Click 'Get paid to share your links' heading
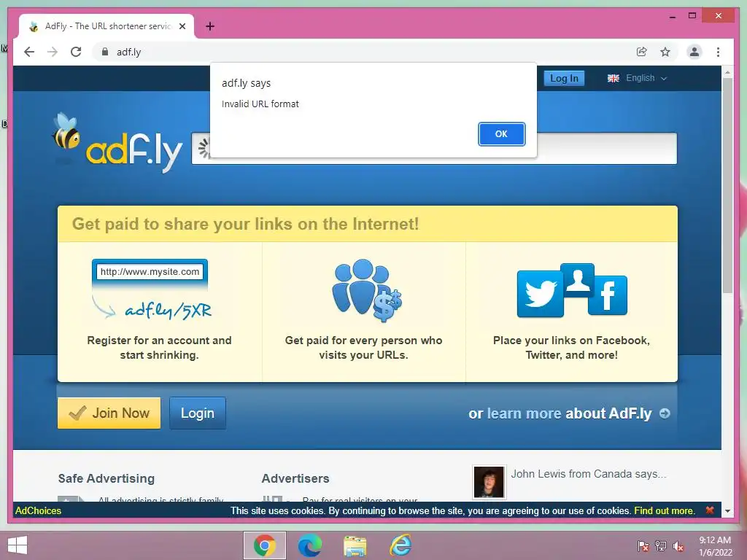 245,224
